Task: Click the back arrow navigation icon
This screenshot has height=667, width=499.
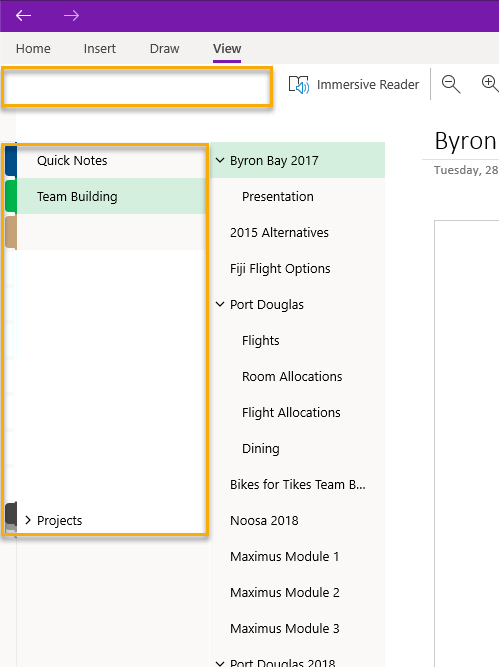Action: point(23,16)
